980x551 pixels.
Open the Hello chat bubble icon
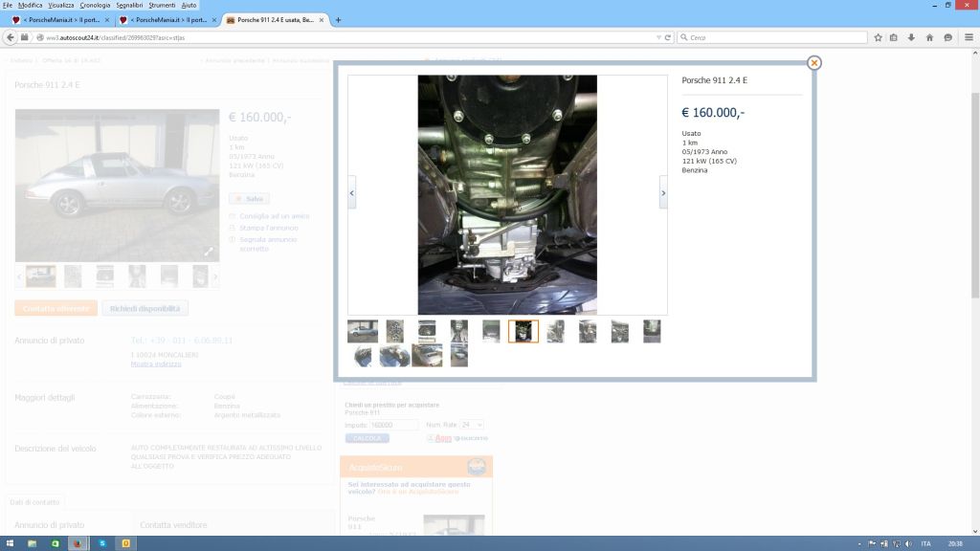point(948,37)
